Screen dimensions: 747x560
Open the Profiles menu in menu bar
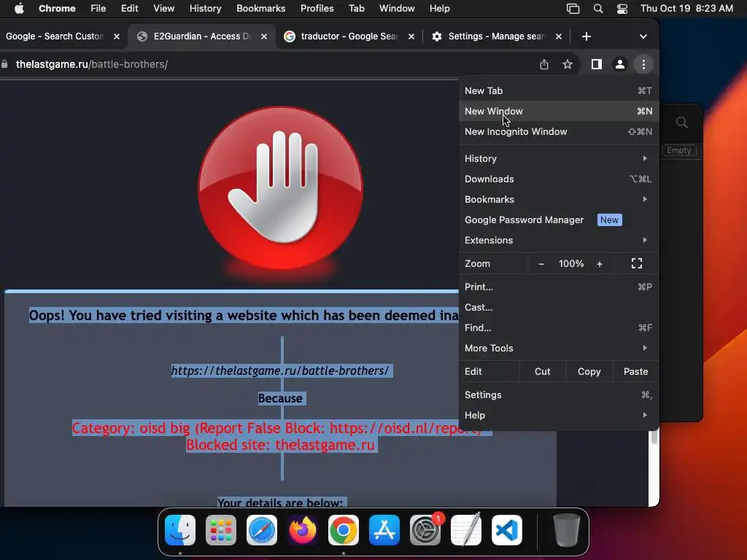point(317,9)
